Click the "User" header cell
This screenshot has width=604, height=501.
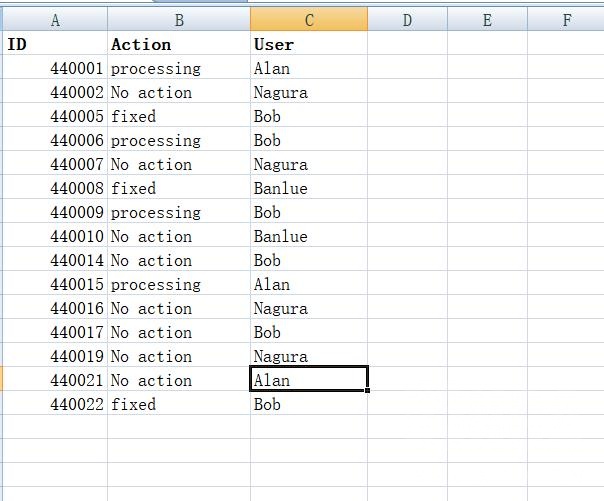coord(309,44)
